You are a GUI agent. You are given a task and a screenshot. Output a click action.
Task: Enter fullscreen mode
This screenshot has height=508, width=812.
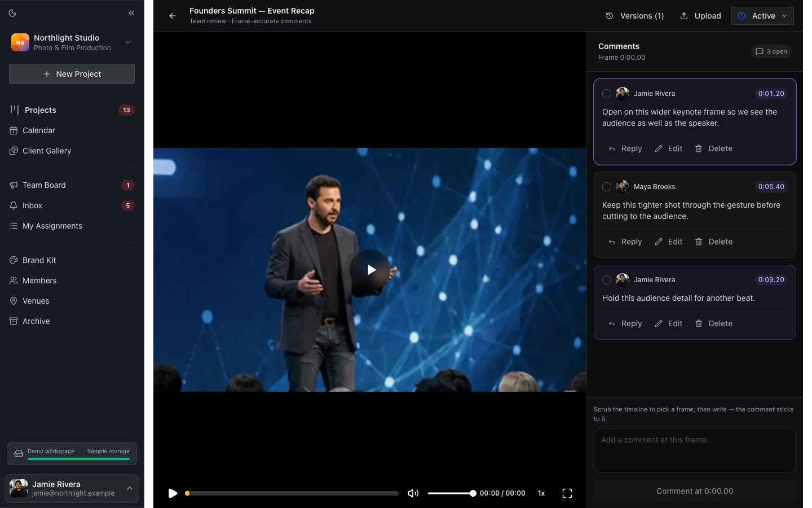(567, 493)
